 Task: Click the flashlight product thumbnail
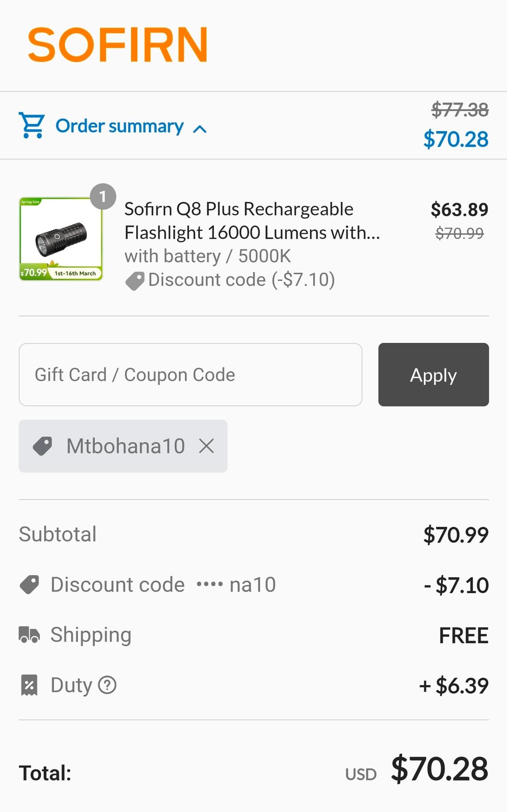[x=61, y=239]
